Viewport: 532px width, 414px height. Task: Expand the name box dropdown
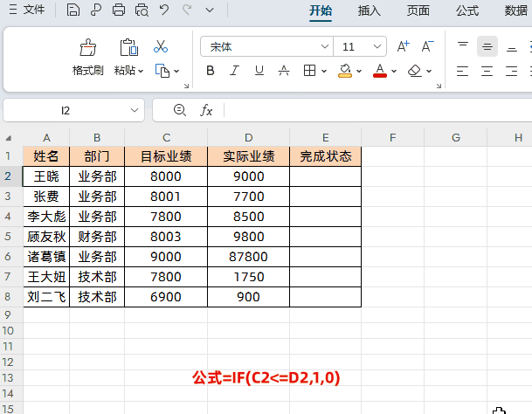135,110
